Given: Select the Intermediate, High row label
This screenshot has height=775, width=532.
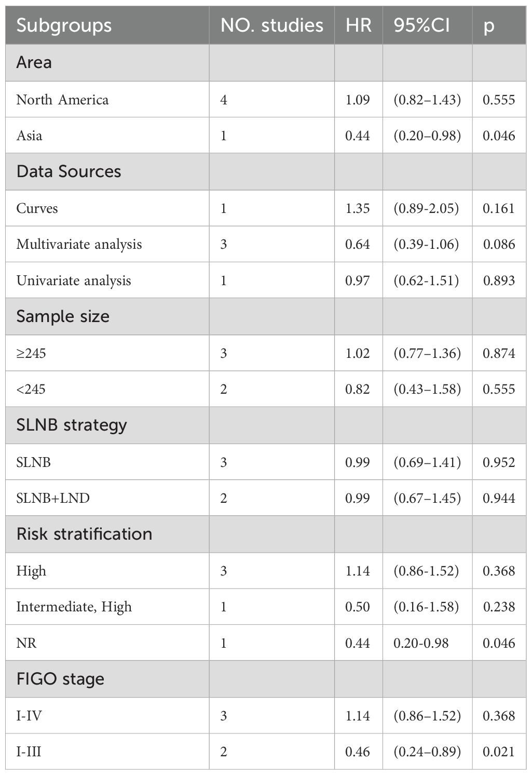Looking at the screenshot, I should 74,607.
